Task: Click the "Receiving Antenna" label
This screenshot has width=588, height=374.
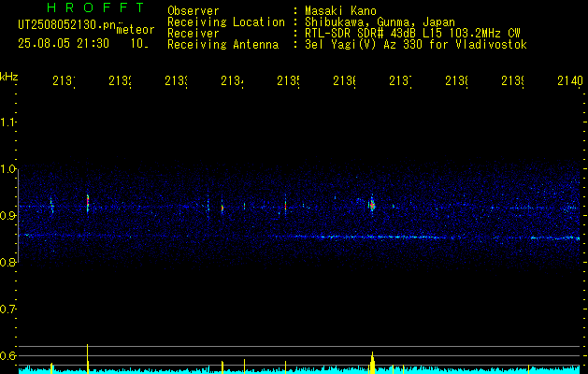Action: [222, 45]
